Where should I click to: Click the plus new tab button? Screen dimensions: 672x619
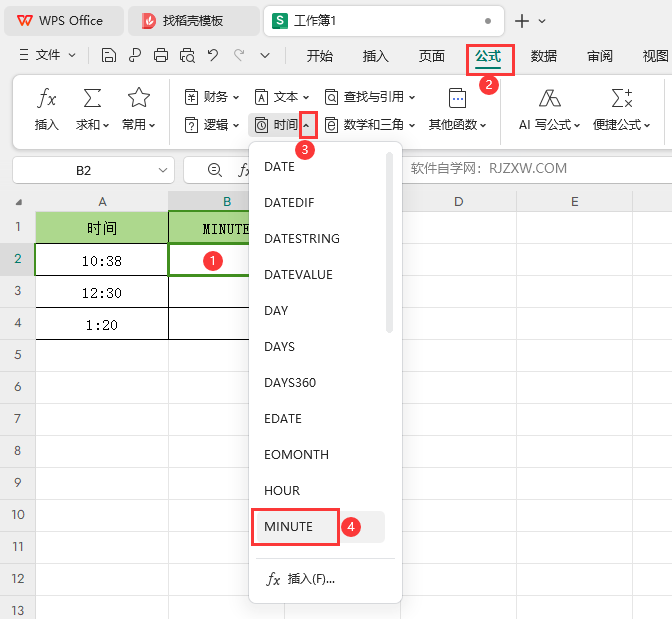tap(522, 21)
